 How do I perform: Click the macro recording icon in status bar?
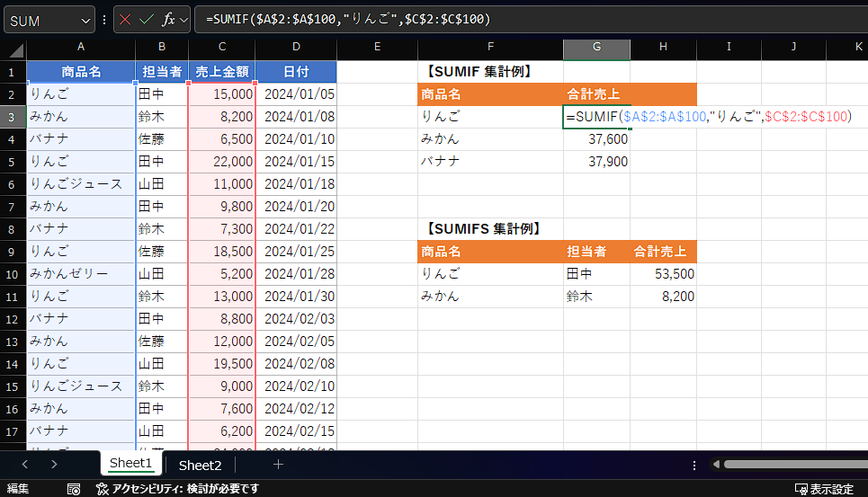tap(75, 489)
